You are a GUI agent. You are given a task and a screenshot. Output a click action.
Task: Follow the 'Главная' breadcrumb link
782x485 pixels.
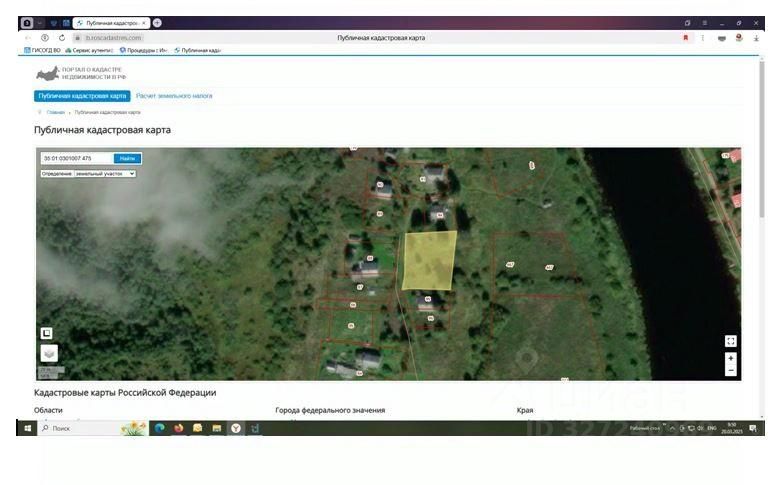(x=55, y=112)
